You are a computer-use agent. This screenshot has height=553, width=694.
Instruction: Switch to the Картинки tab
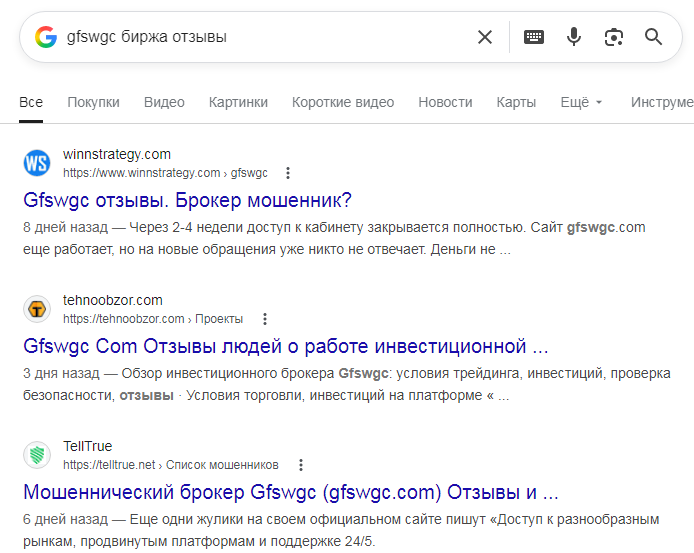238,102
